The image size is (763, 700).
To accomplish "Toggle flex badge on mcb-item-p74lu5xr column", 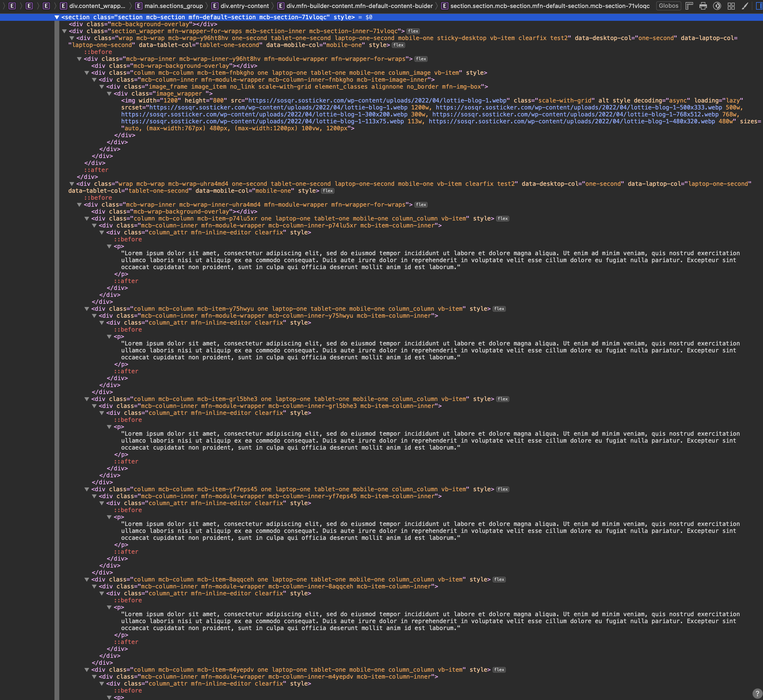I will (x=502, y=219).
